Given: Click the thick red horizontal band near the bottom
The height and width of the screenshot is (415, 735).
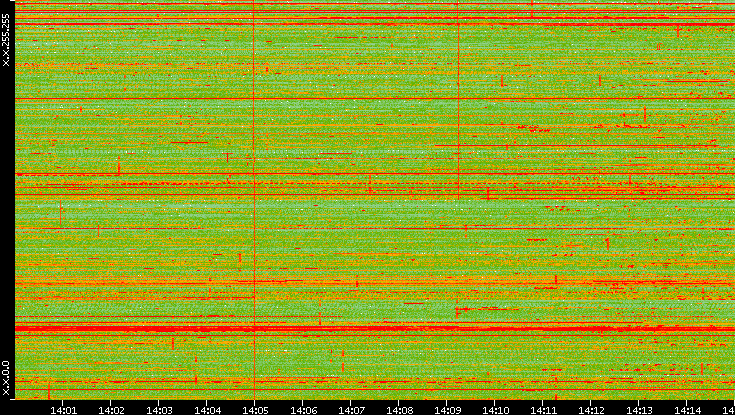Looking at the screenshot, I should point(375,329).
